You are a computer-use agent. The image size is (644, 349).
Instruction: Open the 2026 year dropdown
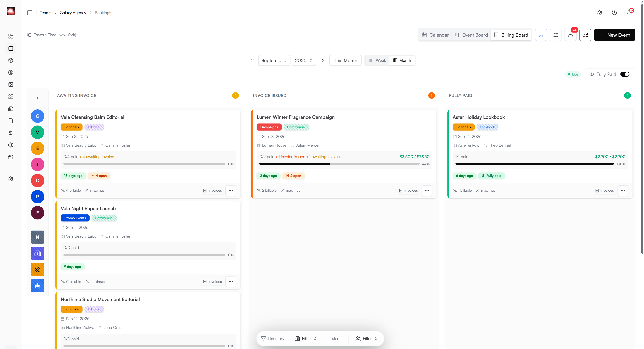click(304, 60)
